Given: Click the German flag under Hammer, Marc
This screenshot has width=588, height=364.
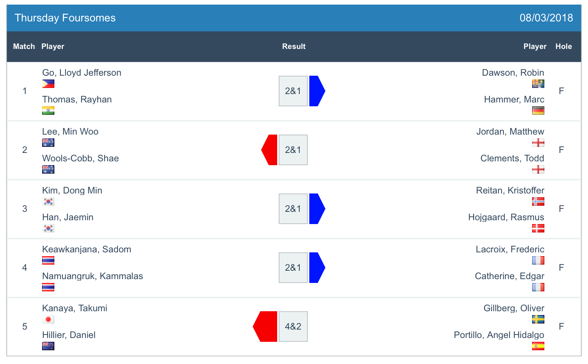Looking at the screenshot, I should coord(538,110).
